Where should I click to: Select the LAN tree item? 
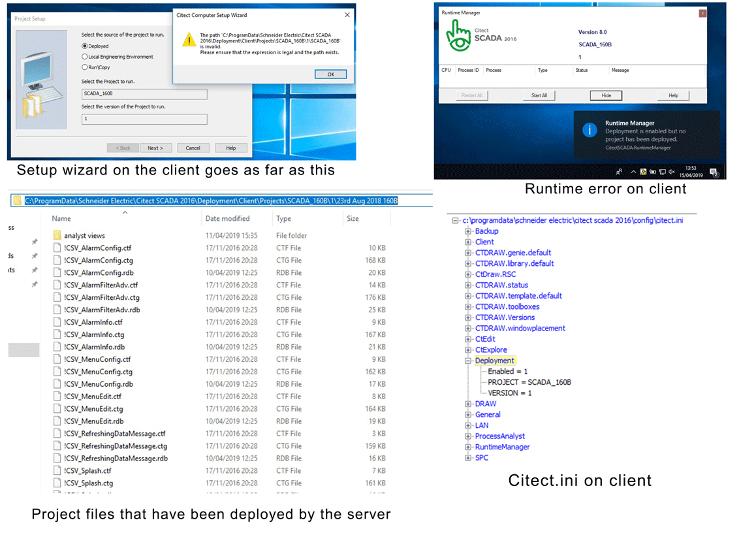[x=482, y=425]
